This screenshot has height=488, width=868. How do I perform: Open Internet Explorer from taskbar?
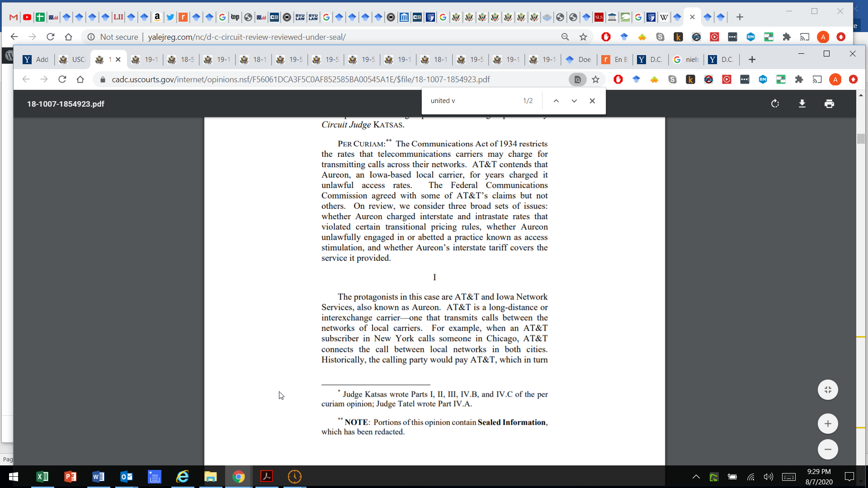pos(183,477)
